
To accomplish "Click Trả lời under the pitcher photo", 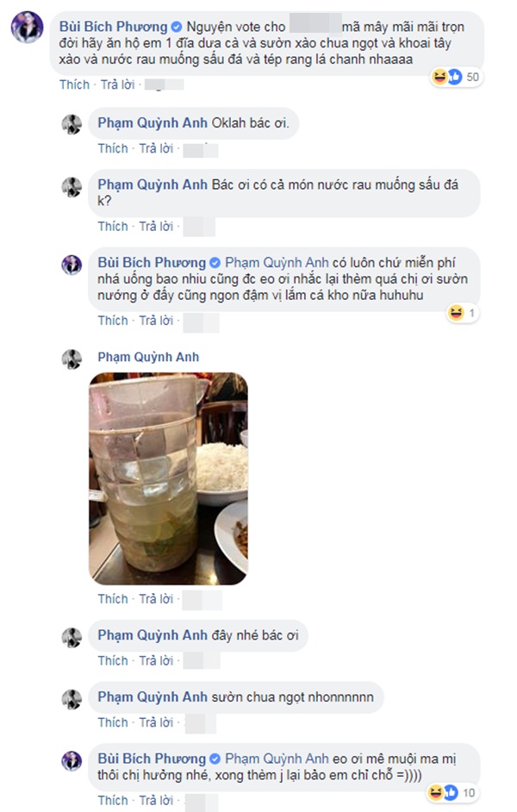I will 156,599.
